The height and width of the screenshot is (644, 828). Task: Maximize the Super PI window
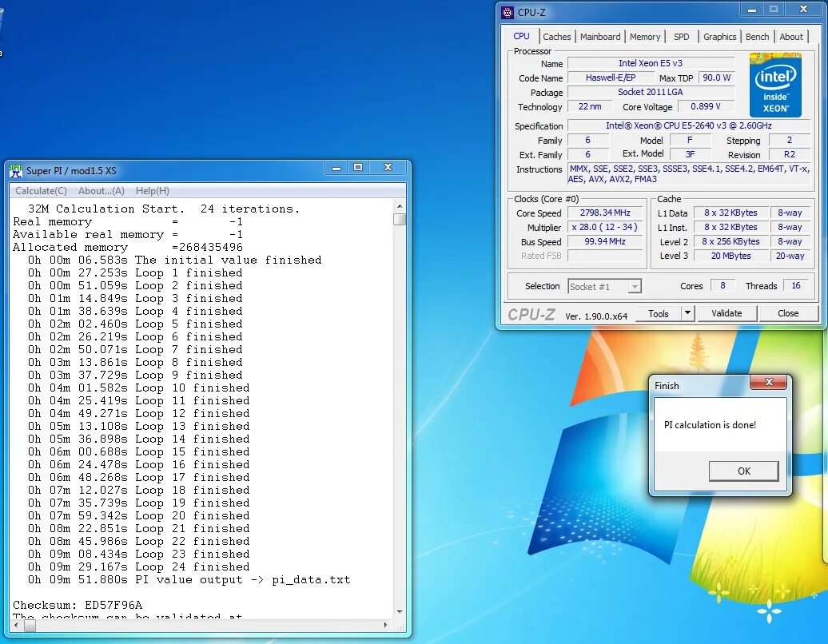[358, 168]
